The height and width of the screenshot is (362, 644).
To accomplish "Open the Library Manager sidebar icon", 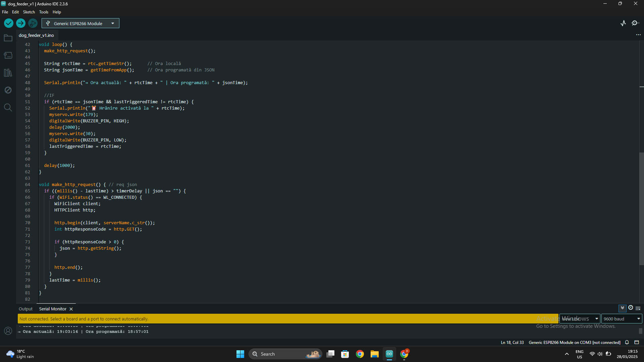I will click(x=8, y=73).
